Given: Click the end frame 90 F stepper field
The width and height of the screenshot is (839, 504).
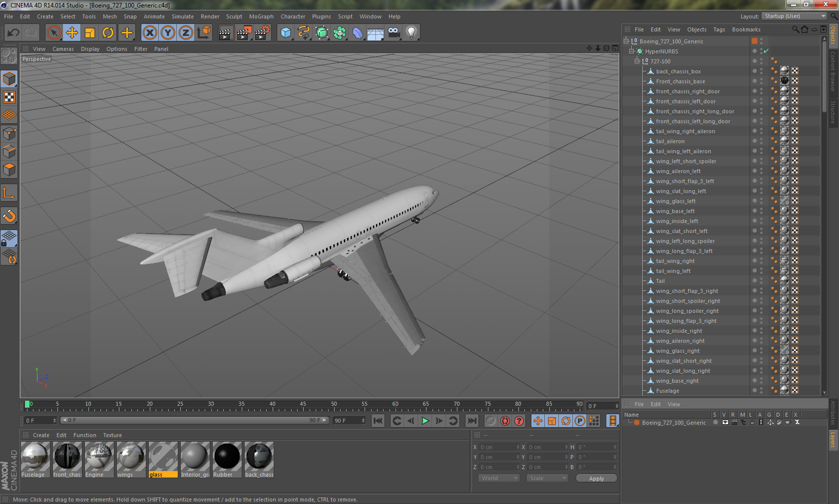Looking at the screenshot, I should click(349, 421).
